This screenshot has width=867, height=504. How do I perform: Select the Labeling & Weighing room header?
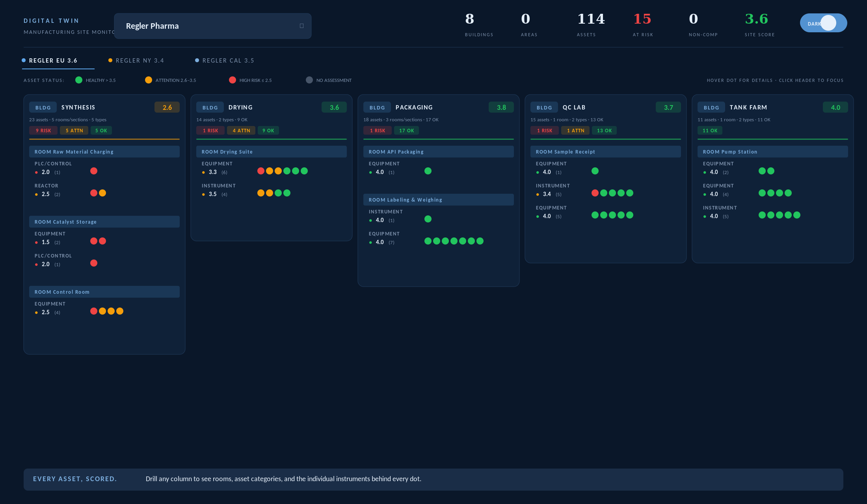click(439, 200)
